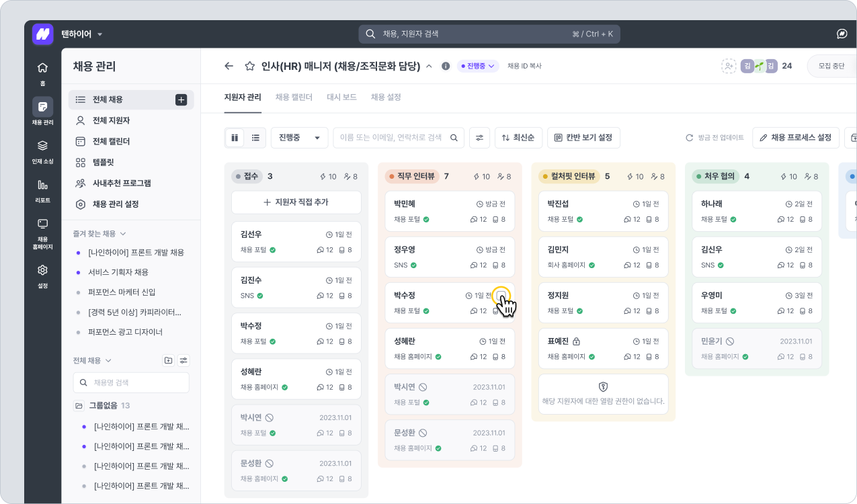Collapse job title chevron
Image resolution: width=857 pixels, height=504 pixels.
tap(429, 66)
